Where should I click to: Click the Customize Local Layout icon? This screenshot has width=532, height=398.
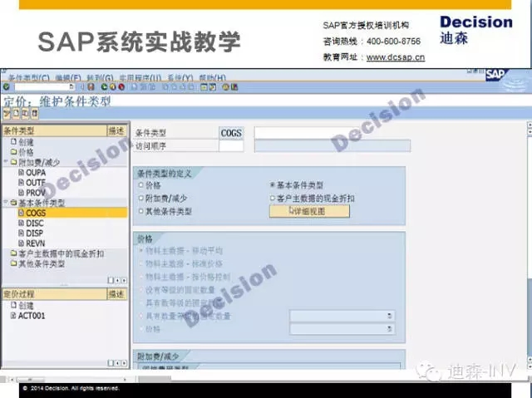(x=234, y=87)
